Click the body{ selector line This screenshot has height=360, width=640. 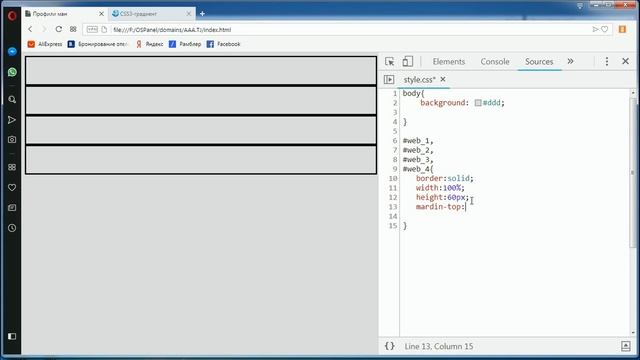point(413,93)
